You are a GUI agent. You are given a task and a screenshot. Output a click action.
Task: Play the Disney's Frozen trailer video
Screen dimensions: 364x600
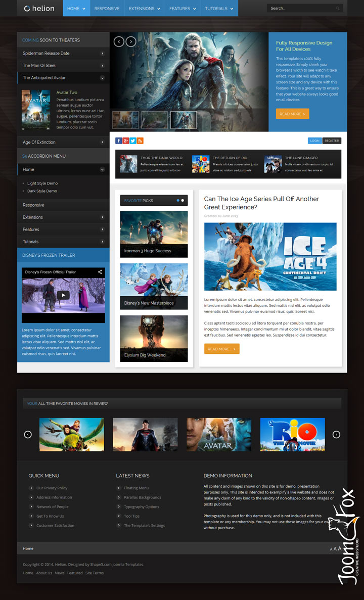click(x=63, y=295)
